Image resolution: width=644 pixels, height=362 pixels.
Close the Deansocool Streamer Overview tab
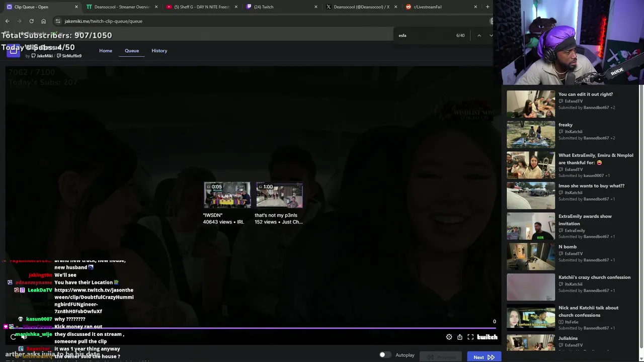coord(156,7)
